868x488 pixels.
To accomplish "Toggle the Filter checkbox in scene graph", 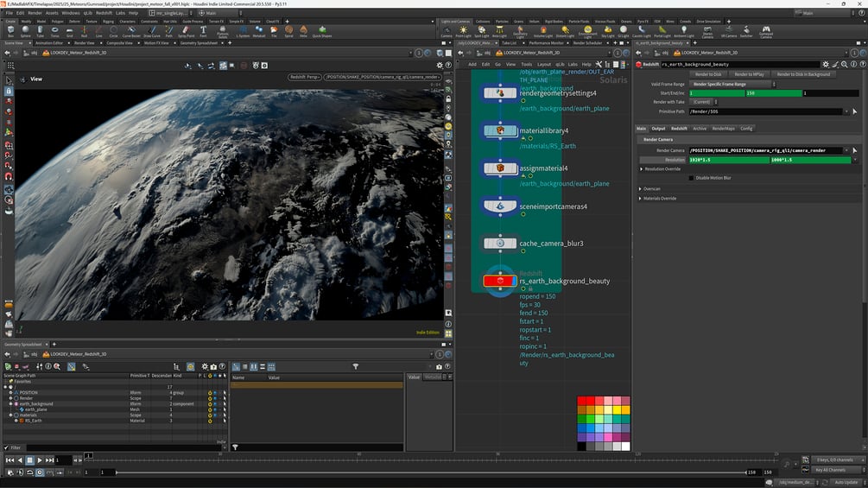I will coord(6,447).
